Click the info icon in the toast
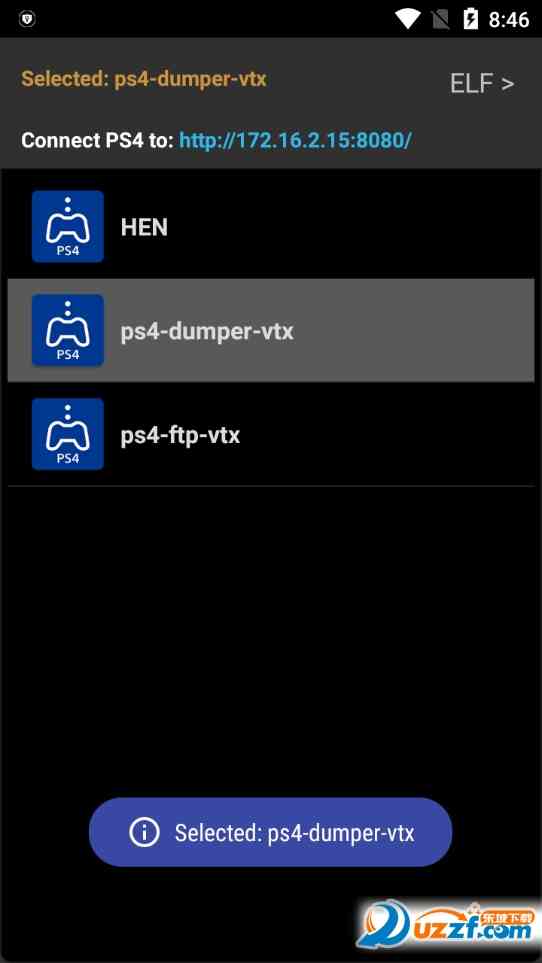 [144, 833]
